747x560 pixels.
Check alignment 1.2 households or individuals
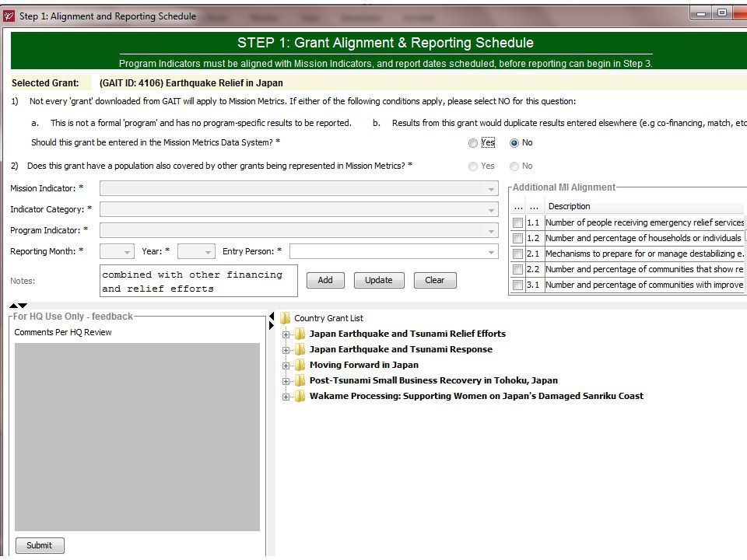click(518, 239)
